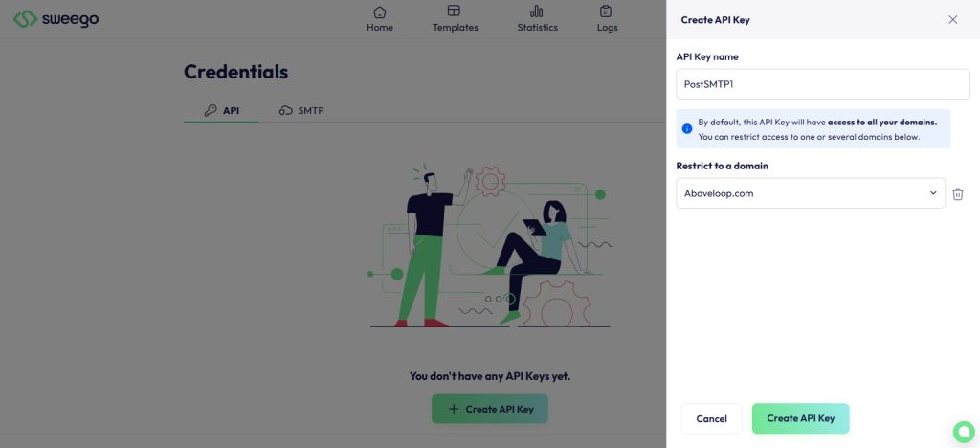Open the Templates navigation icon

[x=455, y=11]
